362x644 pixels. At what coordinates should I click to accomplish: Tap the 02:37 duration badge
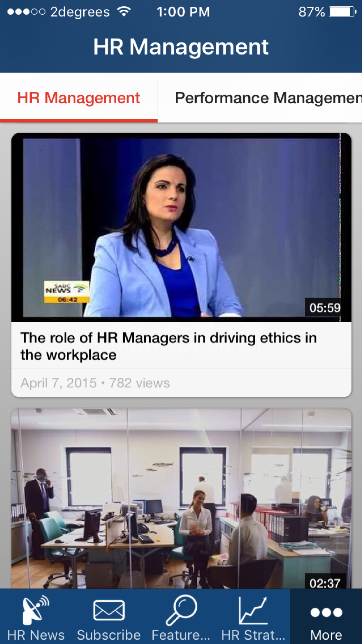(x=325, y=583)
